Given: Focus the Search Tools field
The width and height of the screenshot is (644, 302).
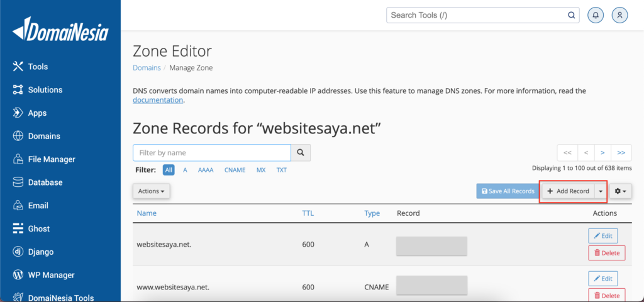Looking at the screenshot, I should click(x=482, y=15).
